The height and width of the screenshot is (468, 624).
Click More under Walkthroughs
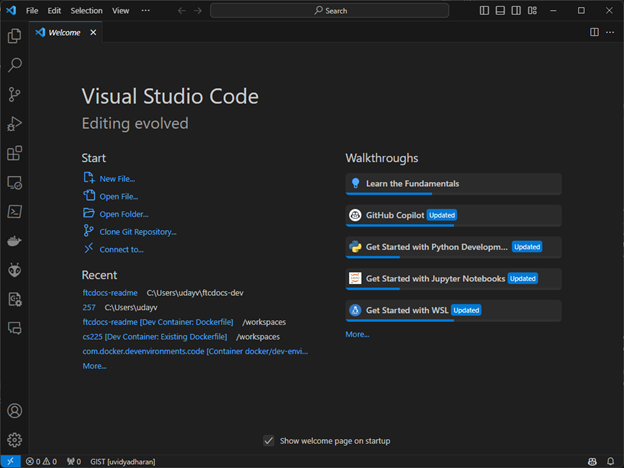pyautogui.click(x=357, y=334)
